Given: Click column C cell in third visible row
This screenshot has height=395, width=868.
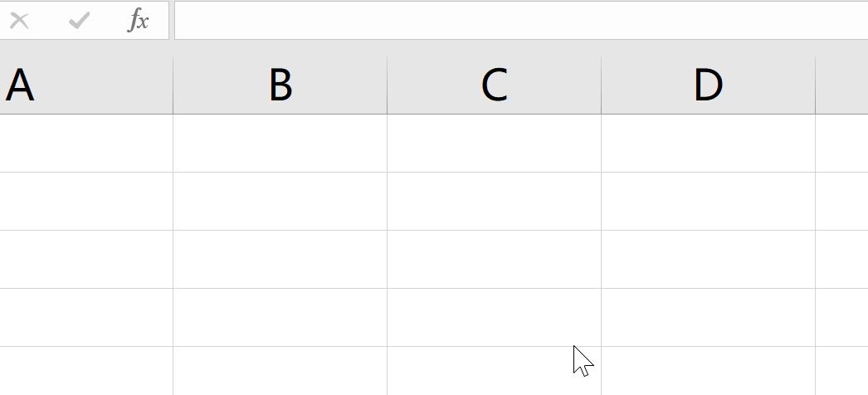Looking at the screenshot, I should pos(494,260).
